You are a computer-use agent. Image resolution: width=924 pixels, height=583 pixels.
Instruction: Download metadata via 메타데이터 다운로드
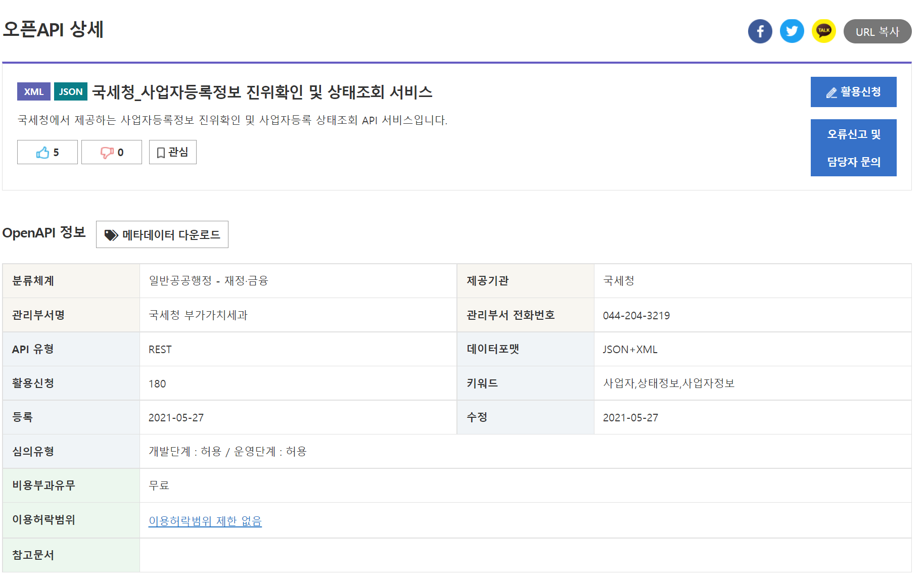162,234
